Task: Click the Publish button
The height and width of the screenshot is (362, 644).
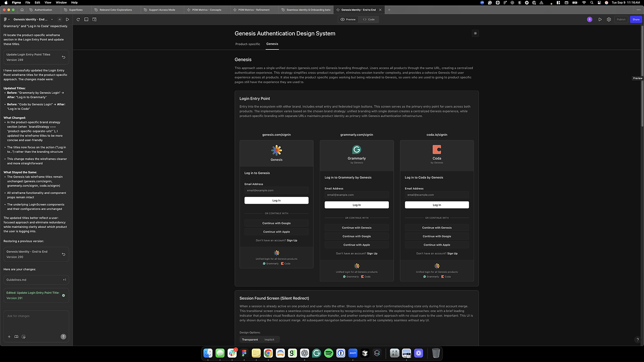Action: (621, 19)
